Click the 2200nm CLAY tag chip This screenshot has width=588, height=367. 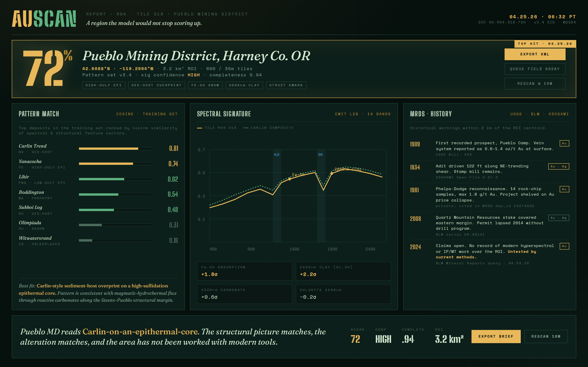coord(244,85)
